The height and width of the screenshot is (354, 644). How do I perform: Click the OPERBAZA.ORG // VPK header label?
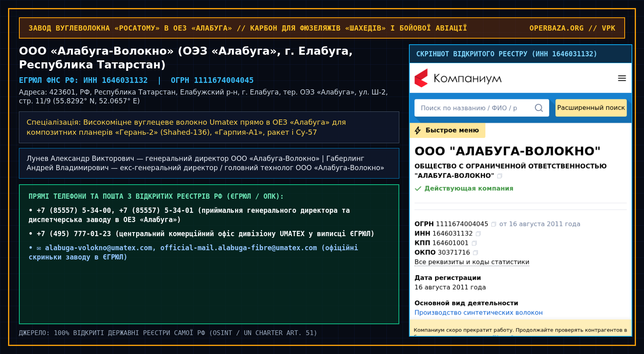click(572, 28)
